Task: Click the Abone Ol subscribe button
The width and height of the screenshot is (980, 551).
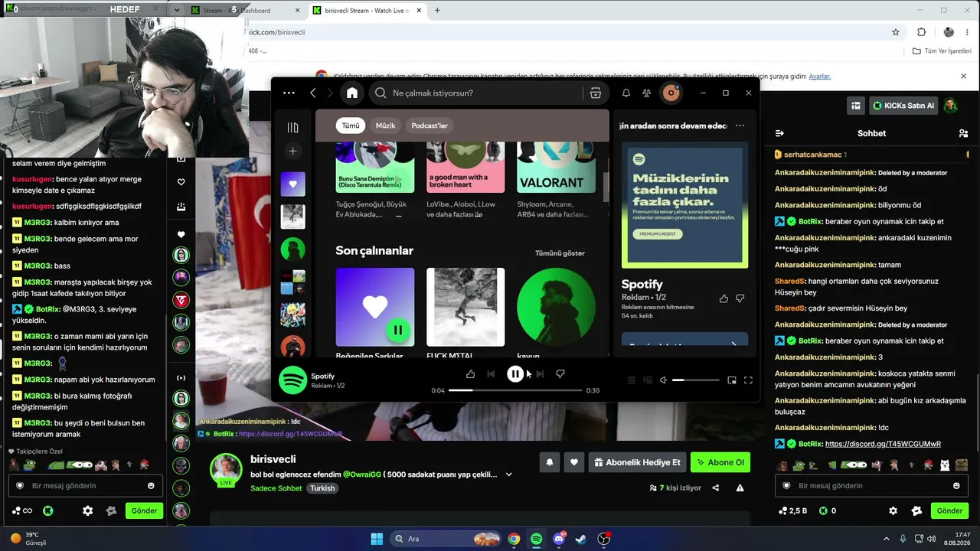Action: pyautogui.click(x=720, y=462)
